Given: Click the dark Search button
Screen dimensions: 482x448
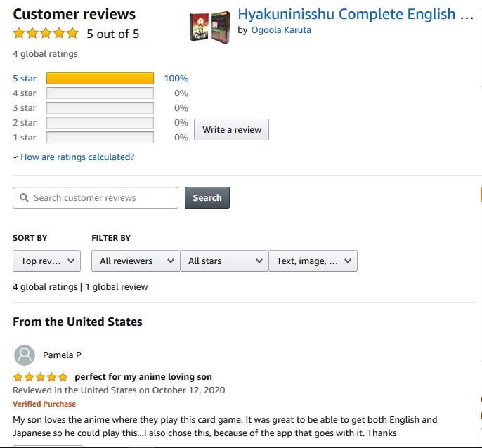Looking at the screenshot, I should 207,197.
